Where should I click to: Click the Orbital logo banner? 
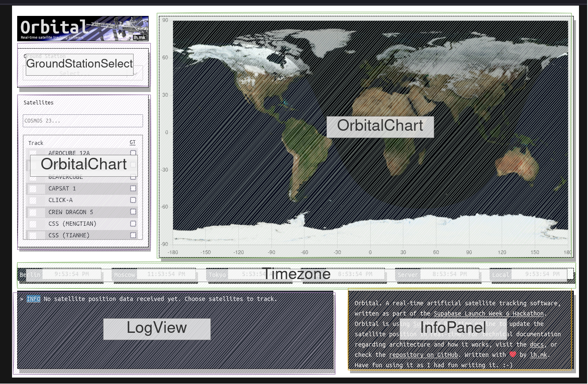pos(83,29)
